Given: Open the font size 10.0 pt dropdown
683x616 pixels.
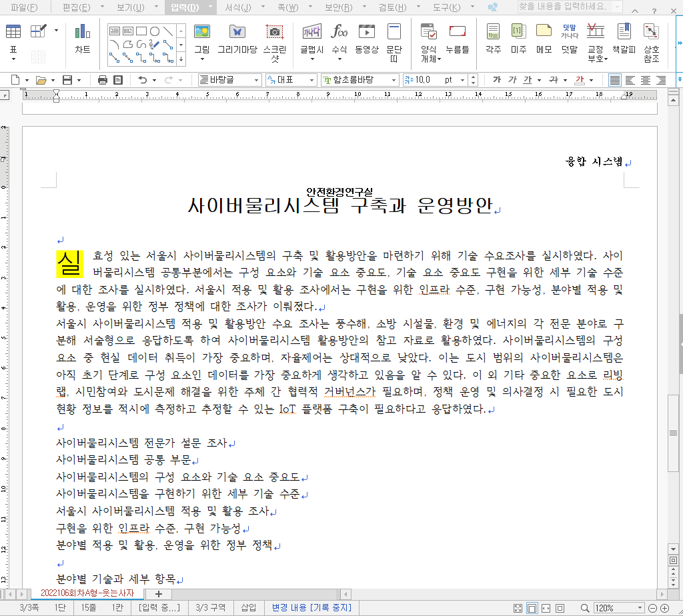Looking at the screenshot, I should coord(463,79).
